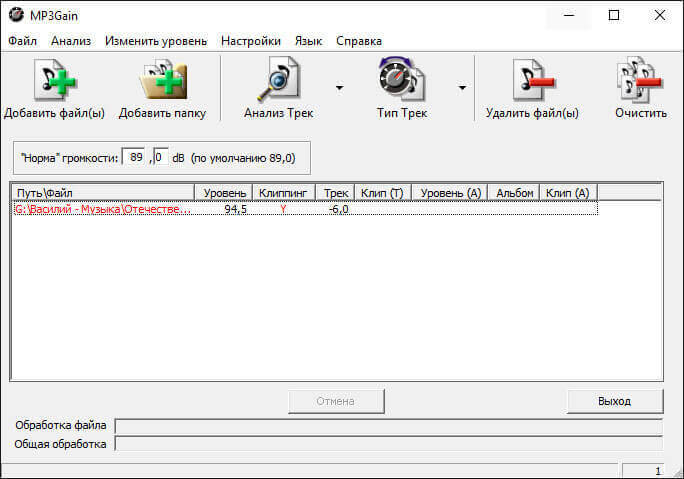The width and height of the screenshot is (684, 479).
Task: Sort the list by the Уровень column header
Action: (223, 193)
